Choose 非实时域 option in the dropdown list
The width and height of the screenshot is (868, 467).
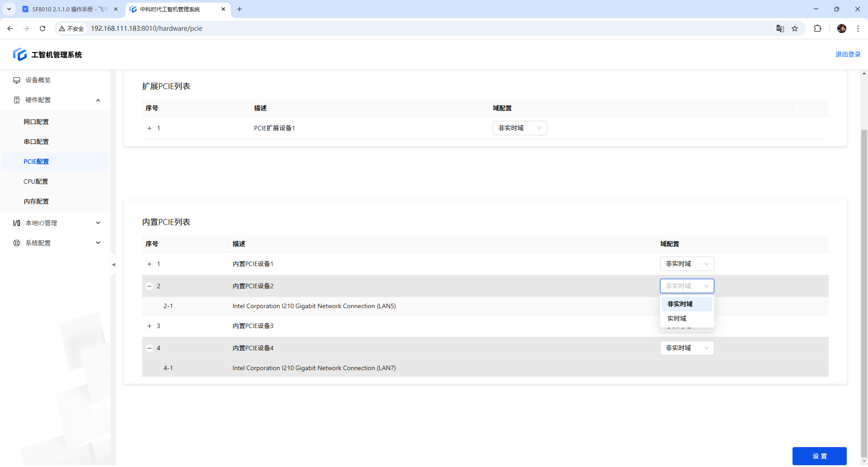coord(680,304)
